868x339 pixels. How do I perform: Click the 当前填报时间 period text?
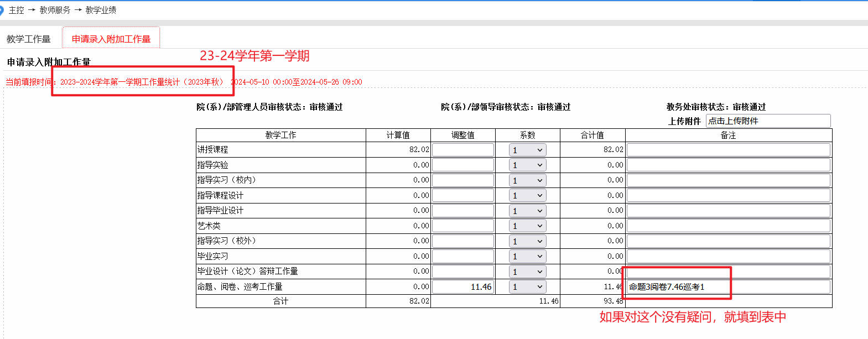(184, 82)
